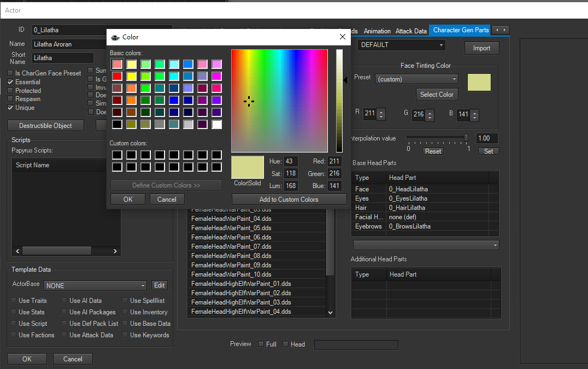This screenshot has width=588, height=369.
Task: Select FemaleHeadWarPaint_07.dds in the list
Action: (257, 247)
